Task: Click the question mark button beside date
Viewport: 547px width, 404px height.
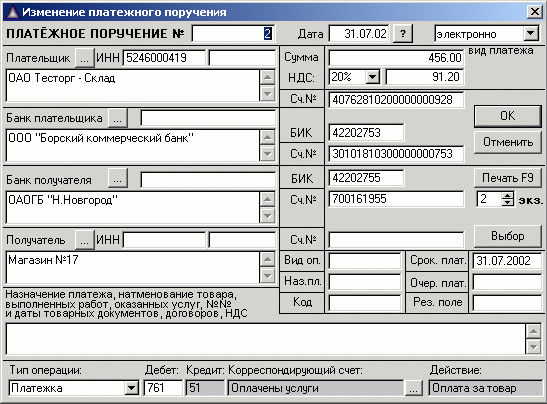Action: tap(403, 34)
